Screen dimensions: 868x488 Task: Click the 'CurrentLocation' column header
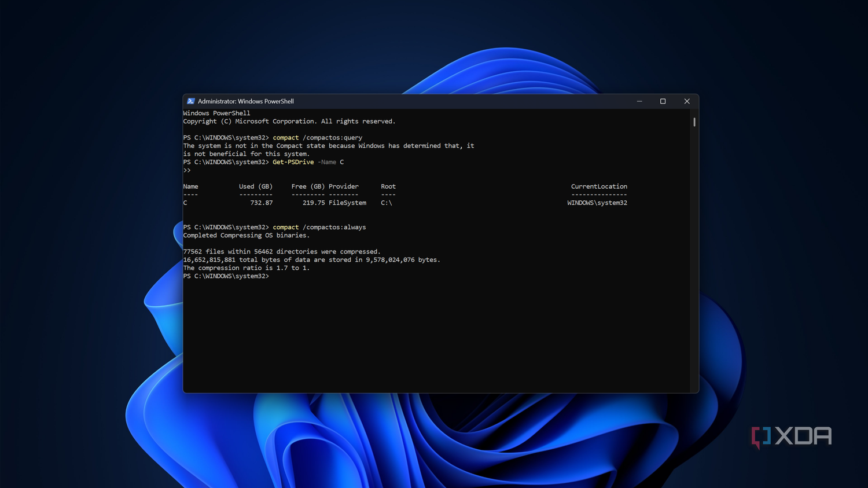pos(599,186)
